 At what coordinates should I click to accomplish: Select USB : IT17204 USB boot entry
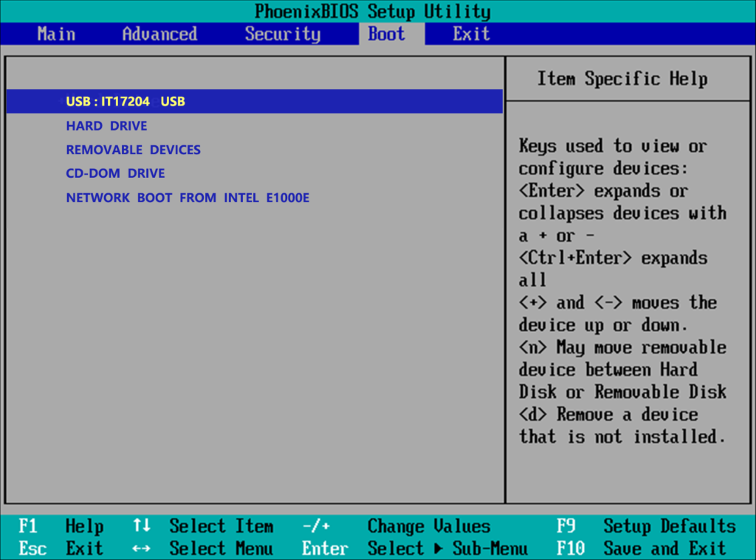coord(254,101)
